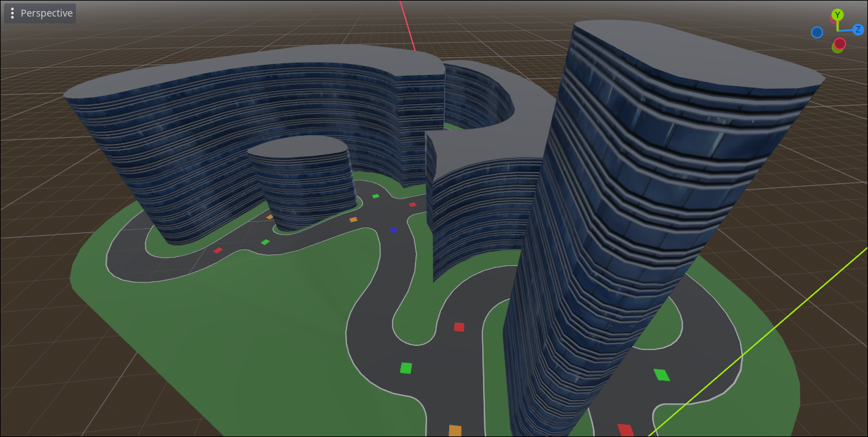The image size is (868, 437).
Task: Select the unlabeled dark blue gizmo circle
Action: tap(817, 32)
